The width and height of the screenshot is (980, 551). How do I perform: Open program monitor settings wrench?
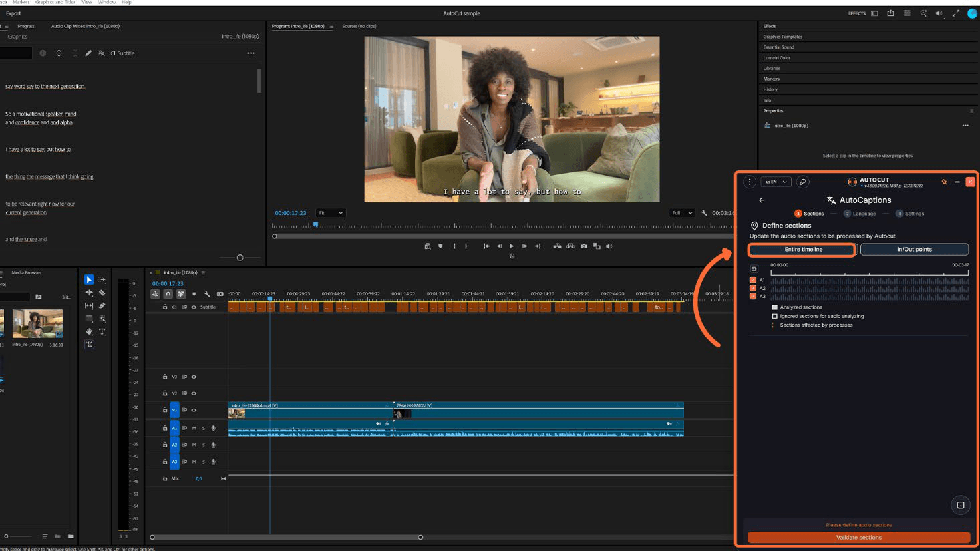pos(704,213)
